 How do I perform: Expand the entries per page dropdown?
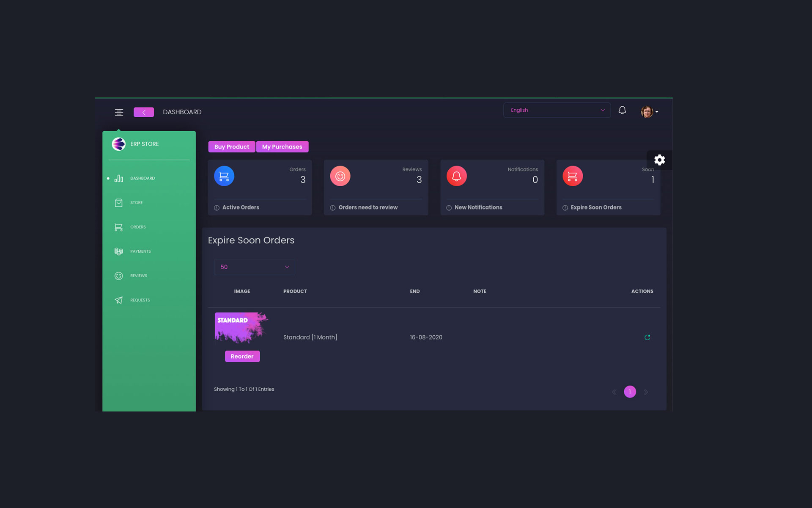click(254, 267)
